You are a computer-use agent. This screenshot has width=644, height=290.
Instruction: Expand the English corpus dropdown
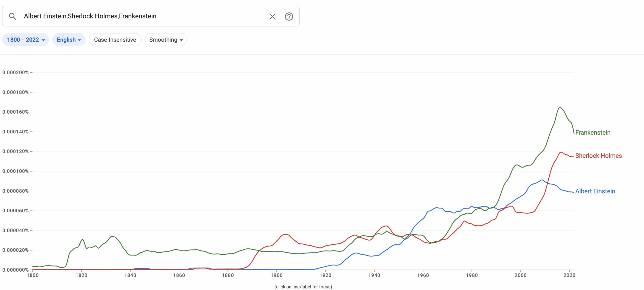pos(69,40)
